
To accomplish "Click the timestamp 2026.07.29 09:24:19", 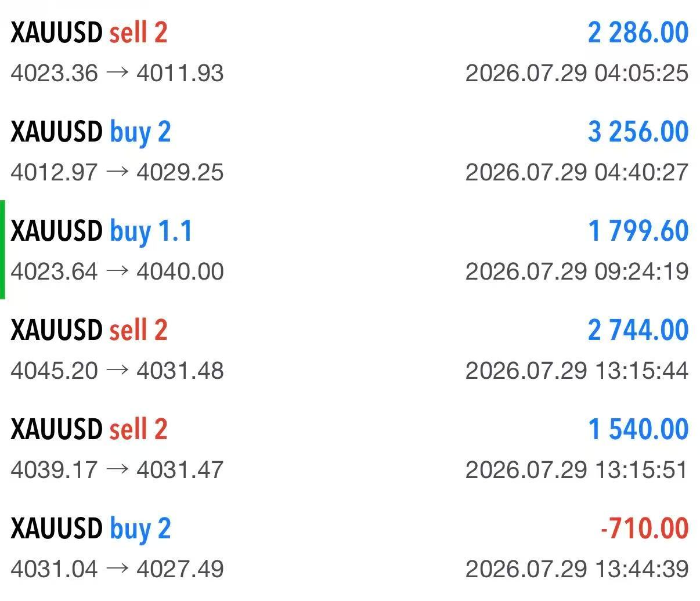I will pyautogui.click(x=577, y=271).
